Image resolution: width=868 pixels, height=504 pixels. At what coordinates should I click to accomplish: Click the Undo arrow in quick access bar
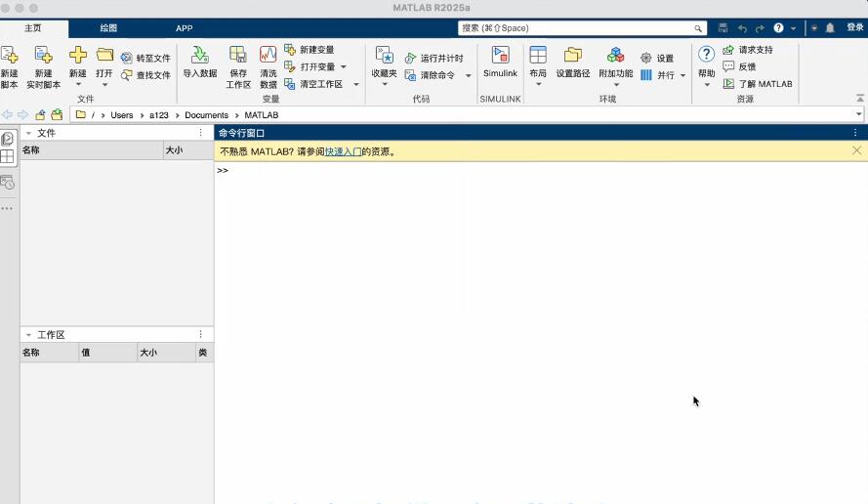pos(742,28)
